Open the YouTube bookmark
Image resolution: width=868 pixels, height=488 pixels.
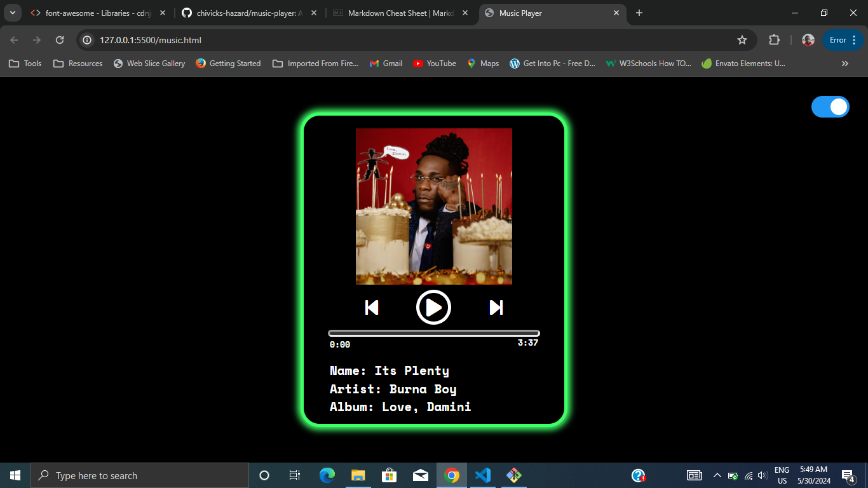pos(435,64)
